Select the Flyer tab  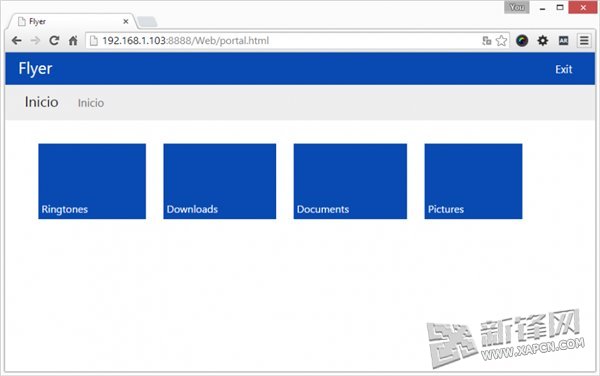click(x=72, y=21)
